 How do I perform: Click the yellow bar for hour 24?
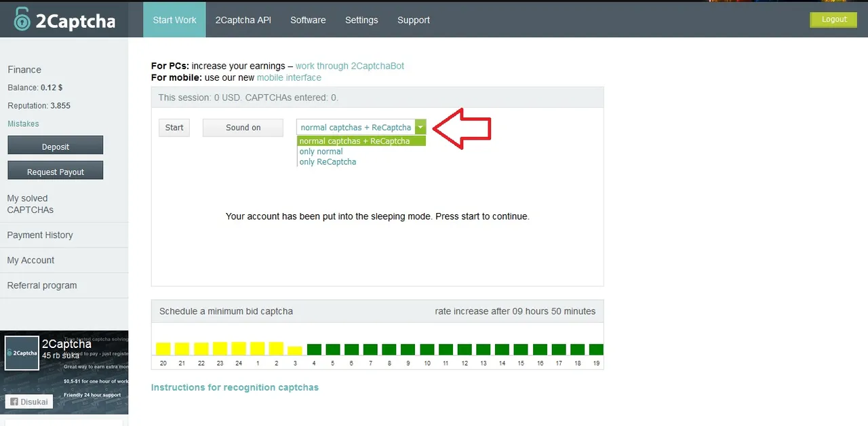pyautogui.click(x=239, y=349)
